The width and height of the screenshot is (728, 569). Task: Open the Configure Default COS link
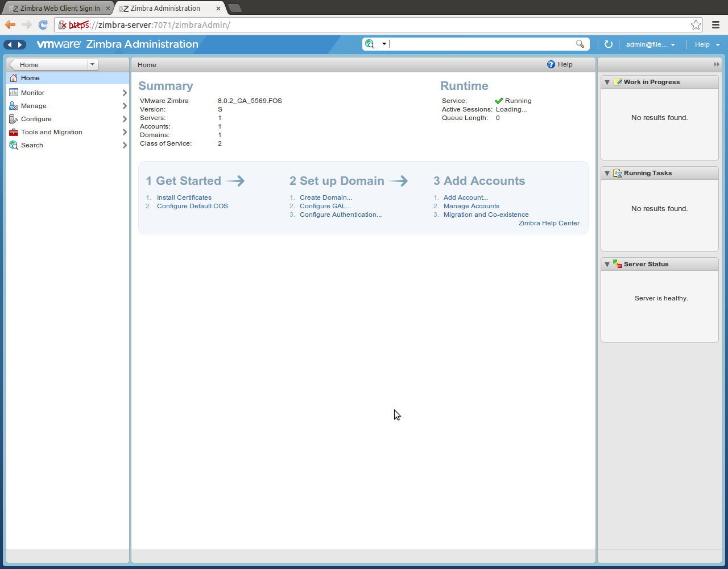[x=192, y=206]
